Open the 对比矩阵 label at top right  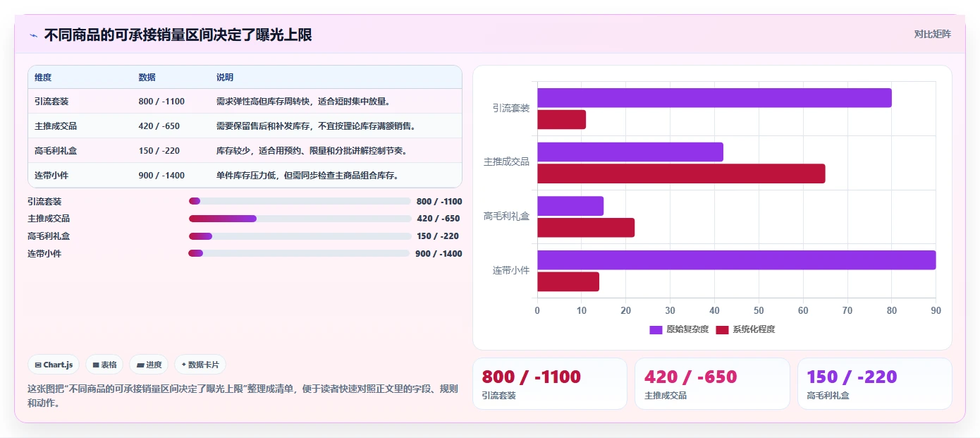point(932,34)
